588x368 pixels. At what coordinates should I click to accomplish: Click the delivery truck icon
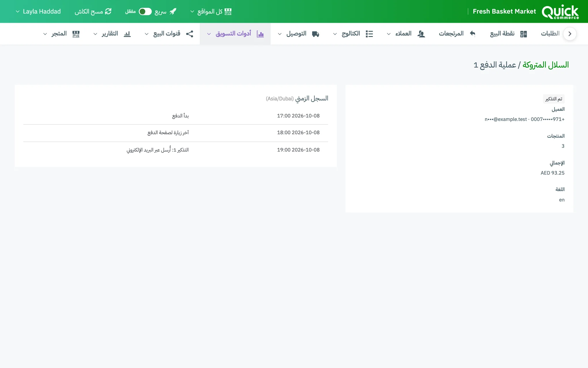[316, 34]
